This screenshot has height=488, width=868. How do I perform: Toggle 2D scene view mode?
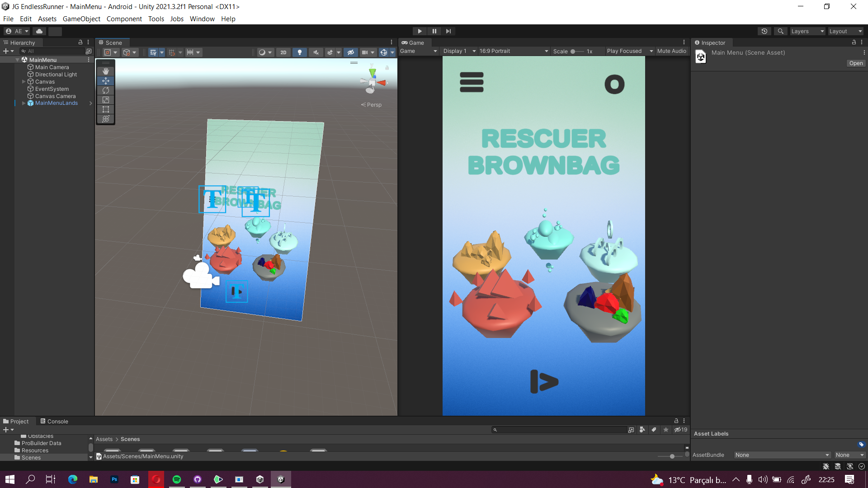tap(283, 52)
